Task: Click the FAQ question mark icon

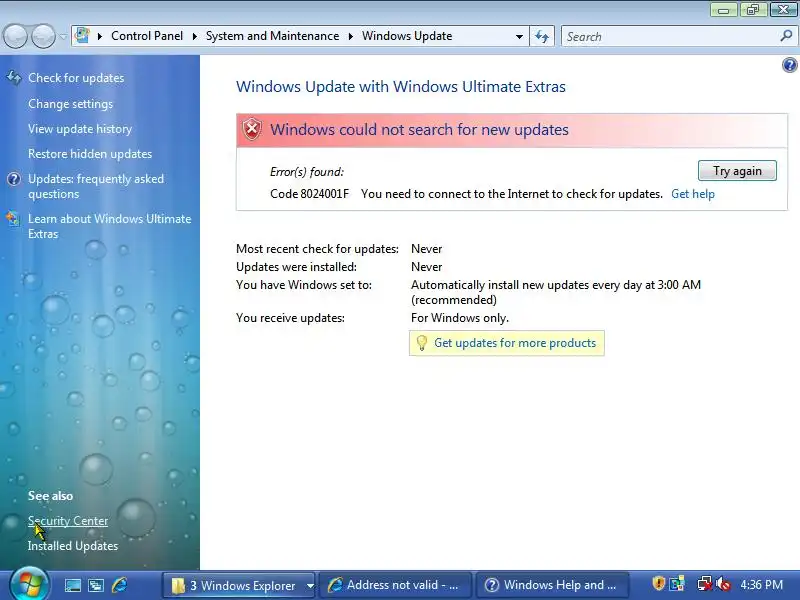Action: pos(14,179)
